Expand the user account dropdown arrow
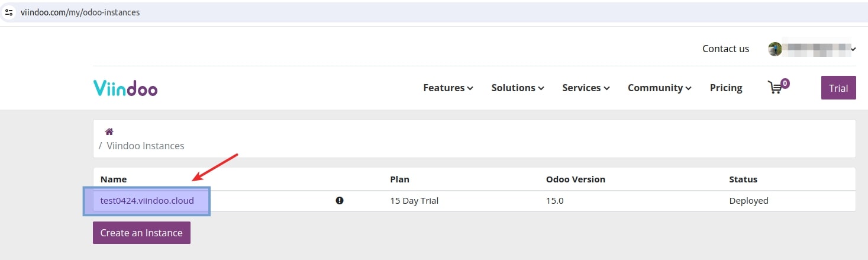 (x=853, y=50)
